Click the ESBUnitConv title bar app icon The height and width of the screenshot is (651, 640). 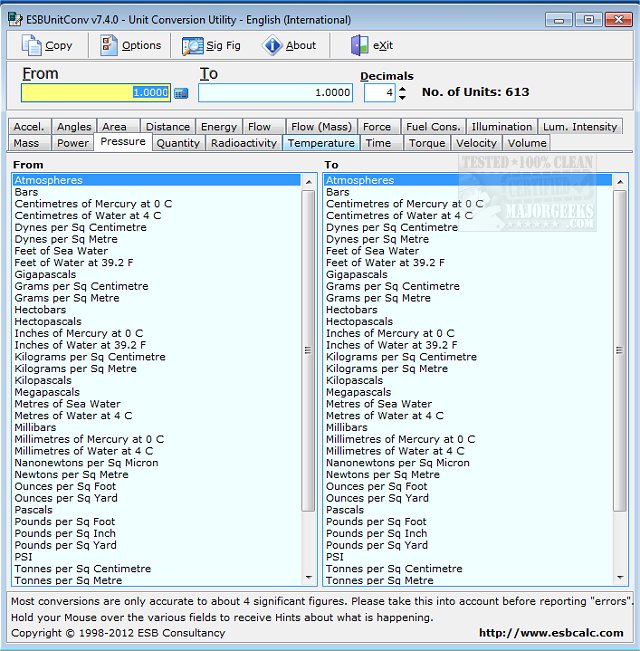[15, 19]
